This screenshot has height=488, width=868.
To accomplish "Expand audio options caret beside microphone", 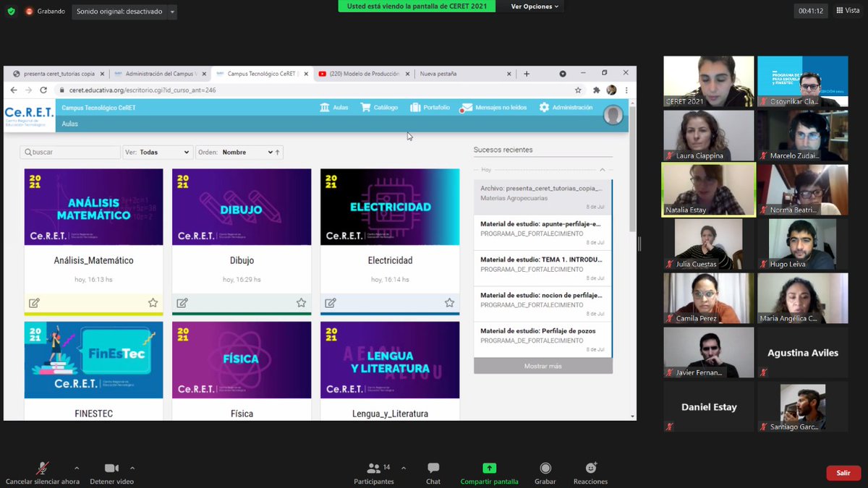I will tap(77, 468).
